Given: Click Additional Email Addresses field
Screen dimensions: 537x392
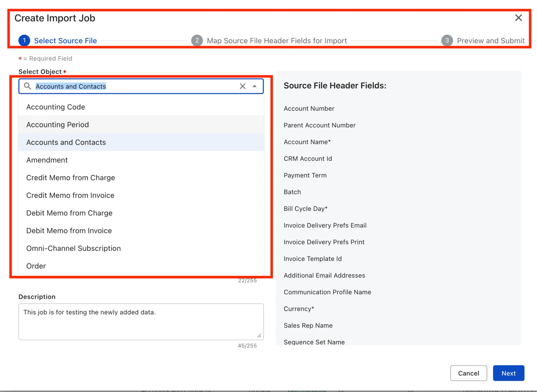Looking at the screenshot, I should coord(324,276).
